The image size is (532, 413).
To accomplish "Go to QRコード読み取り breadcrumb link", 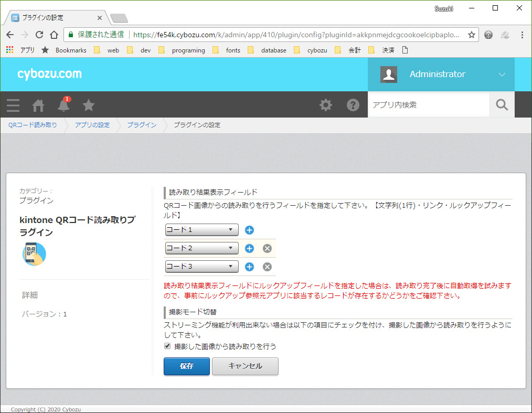I will (33, 125).
